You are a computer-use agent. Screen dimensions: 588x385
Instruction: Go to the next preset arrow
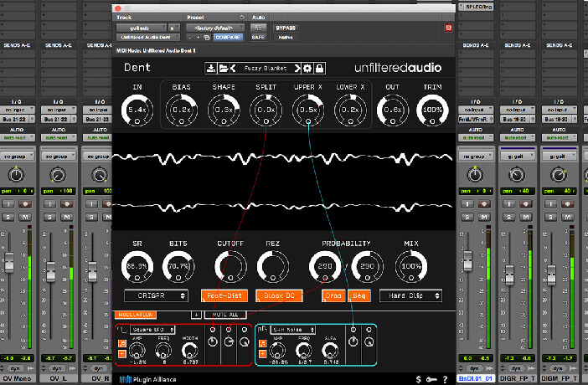[296, 67]
